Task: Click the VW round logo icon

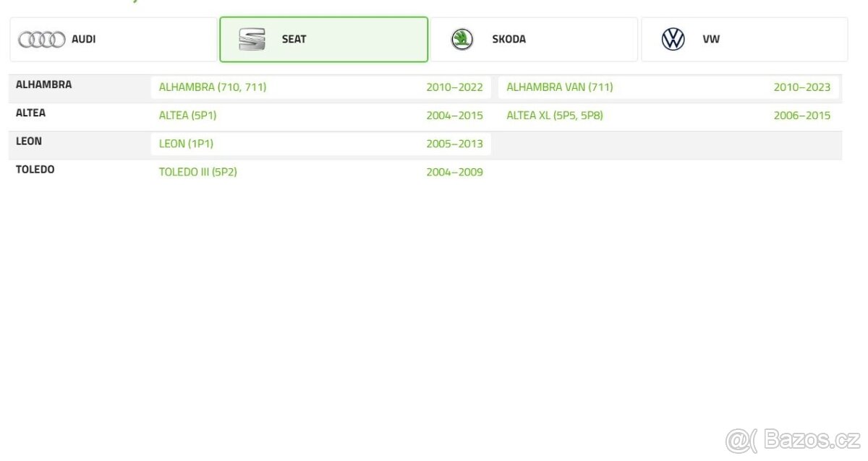Action: click(x=673, y=39)
